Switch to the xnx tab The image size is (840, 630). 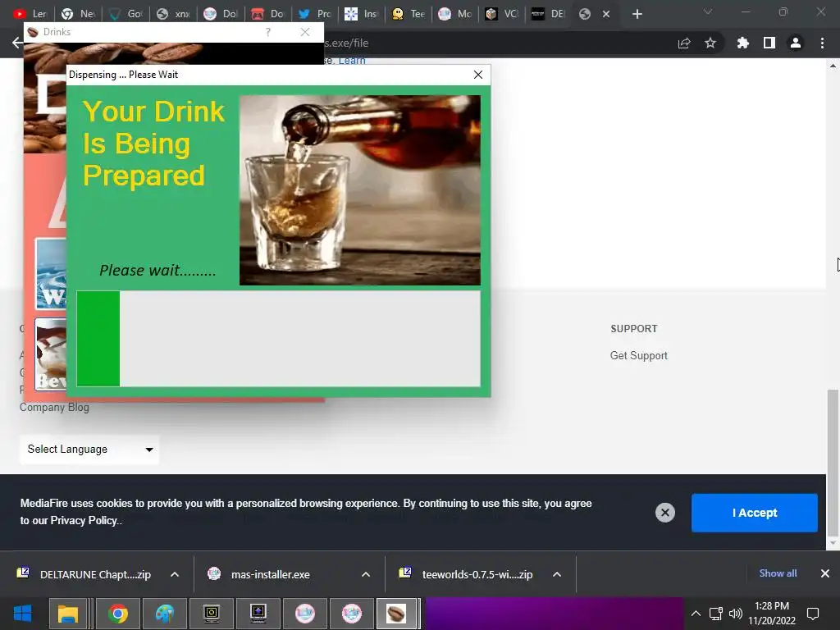175,14
